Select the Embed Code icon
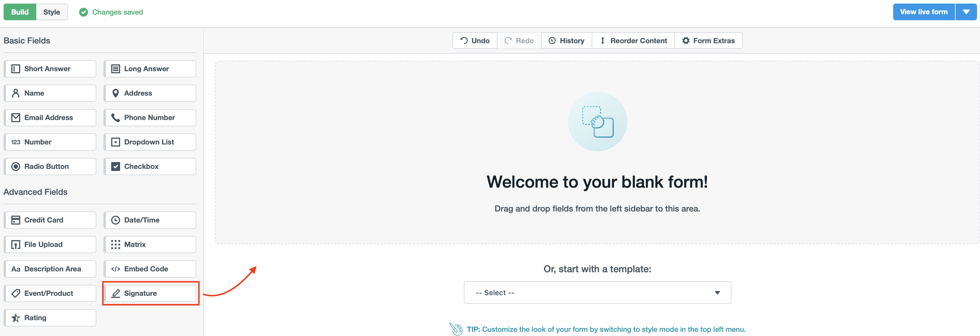Screen dimensions: 980x336 [116, 269]
